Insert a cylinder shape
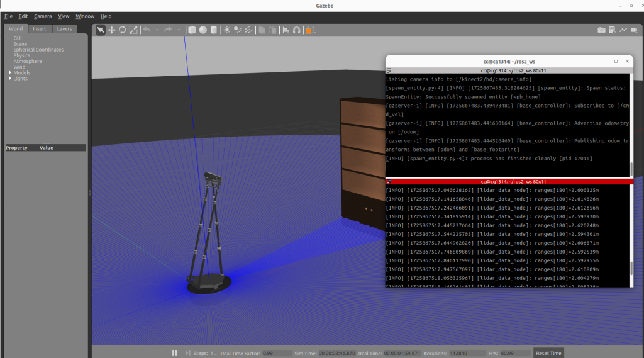Screen dimensions: 644x358 click(x=213, y=30)
